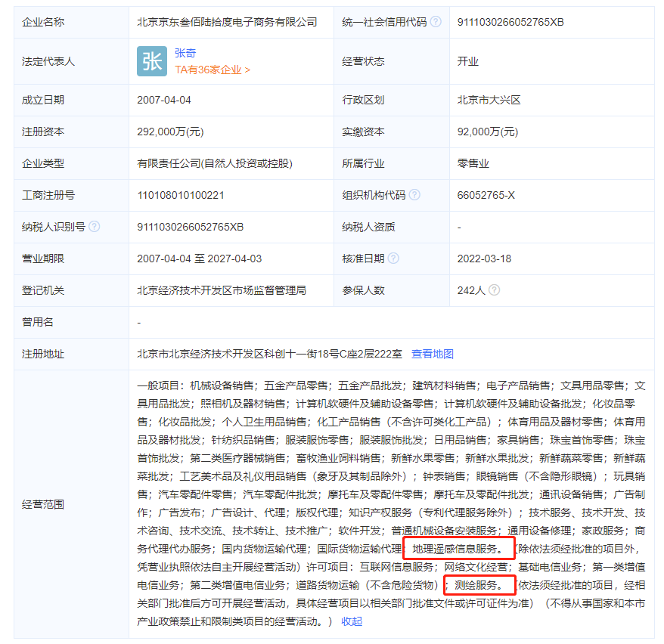Click 经营状态 label cell
The width and height of the screenshot is (664, 644).
point(392,61)
